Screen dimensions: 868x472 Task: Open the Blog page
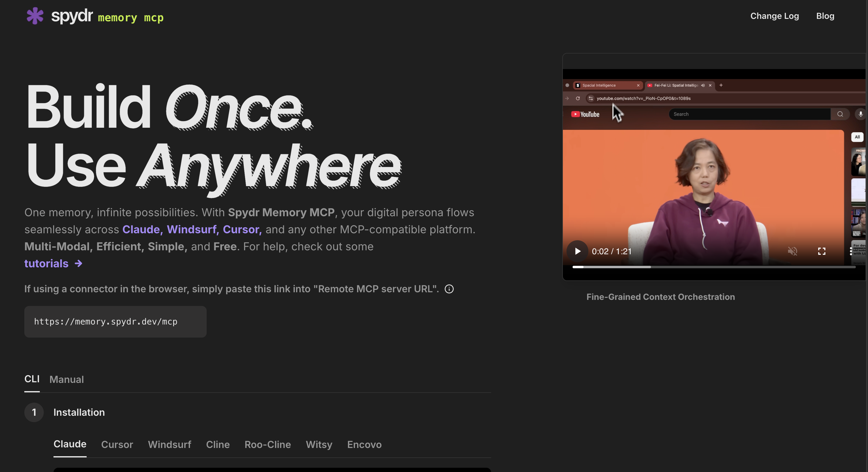[825, 16]
